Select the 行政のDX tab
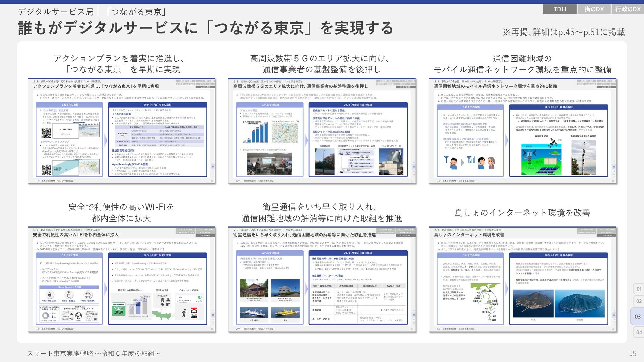Screen dimensions: 644x362 coord(628,9)
